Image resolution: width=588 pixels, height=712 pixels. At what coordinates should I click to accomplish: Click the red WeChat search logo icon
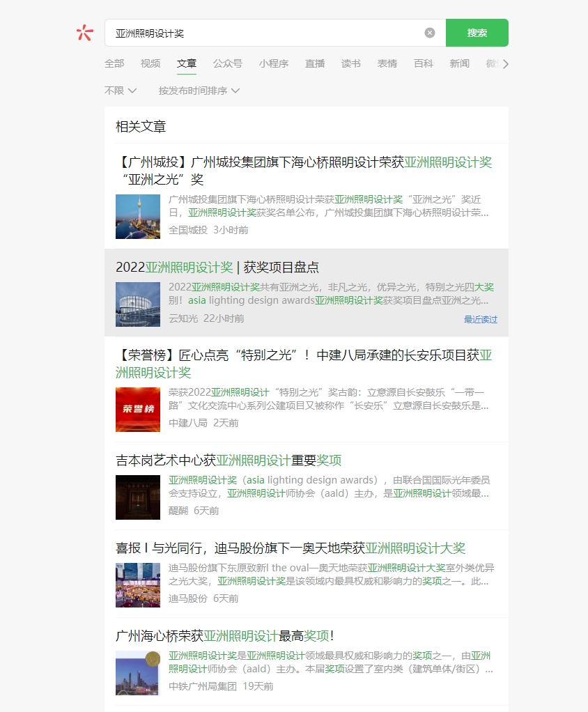click(x=85, y=33)
